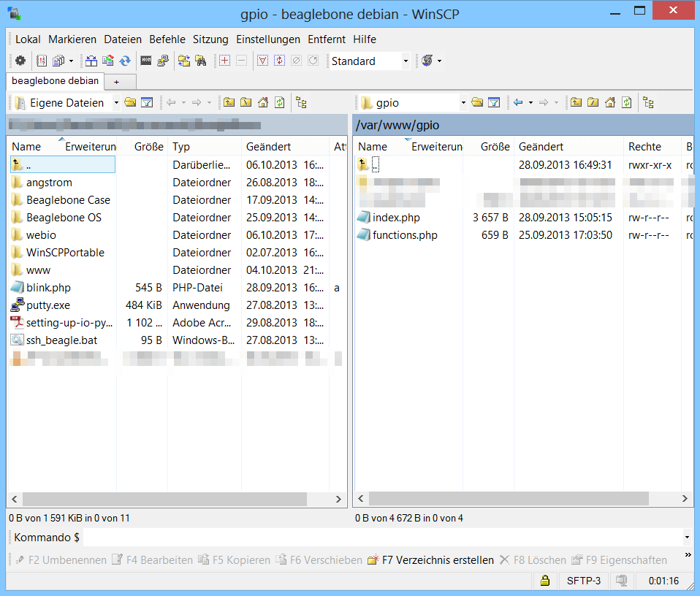Sort local files by Typ column
This screenshot has height=596, width=700.
tap(205, 146)
